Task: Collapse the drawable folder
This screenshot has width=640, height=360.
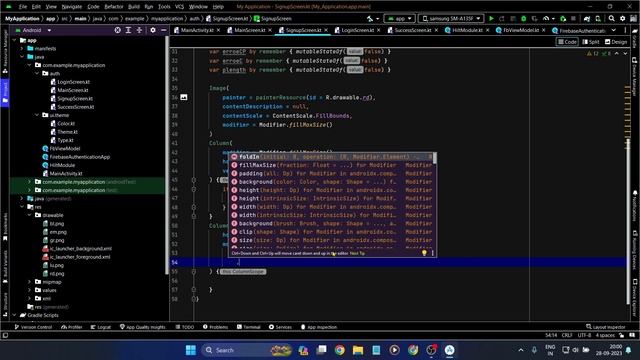Action: [x=30, y=215]
